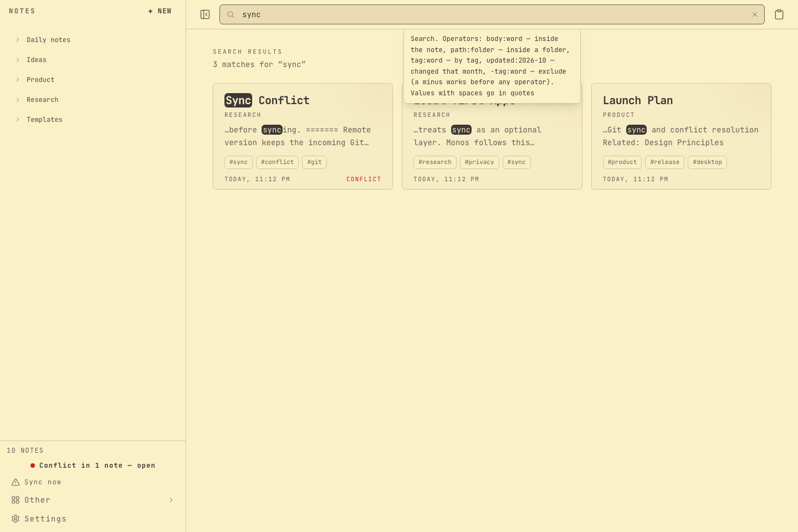The width and height of the screenshot is (798, 532).
Task: Select the Research folder label
Action: [43, 100]
